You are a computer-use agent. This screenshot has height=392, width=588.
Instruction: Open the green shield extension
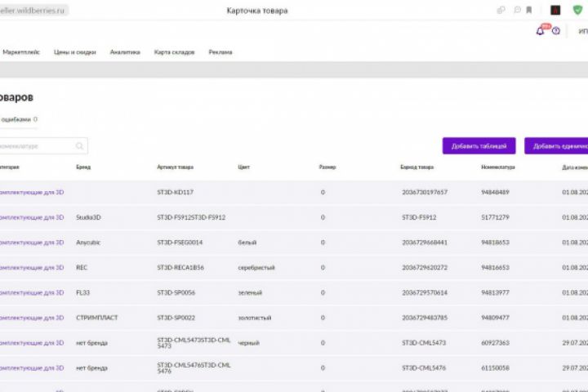click(578, 11)
